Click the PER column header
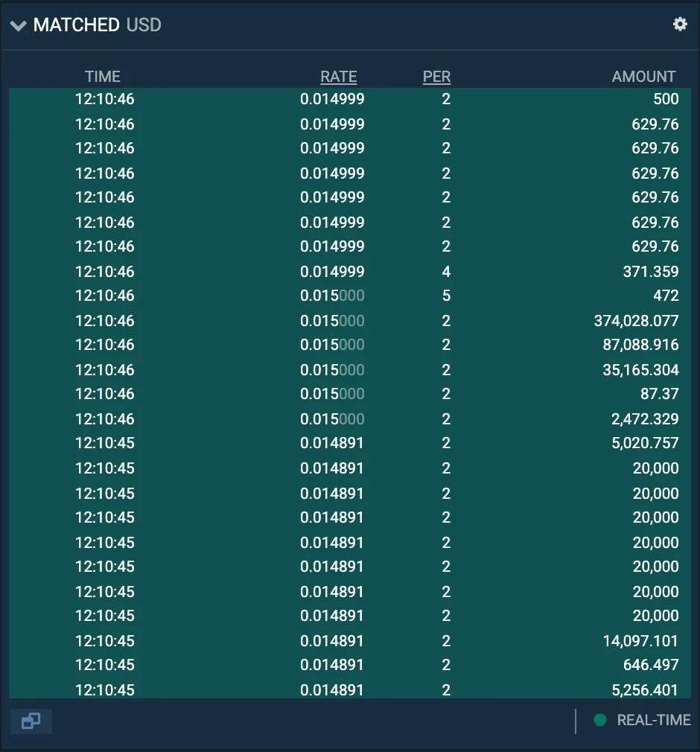 click(436, 77)
